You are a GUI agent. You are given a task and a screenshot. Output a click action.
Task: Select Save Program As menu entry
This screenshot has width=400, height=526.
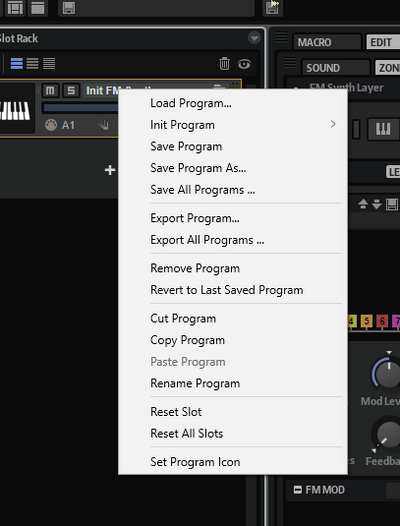(198, 168)
